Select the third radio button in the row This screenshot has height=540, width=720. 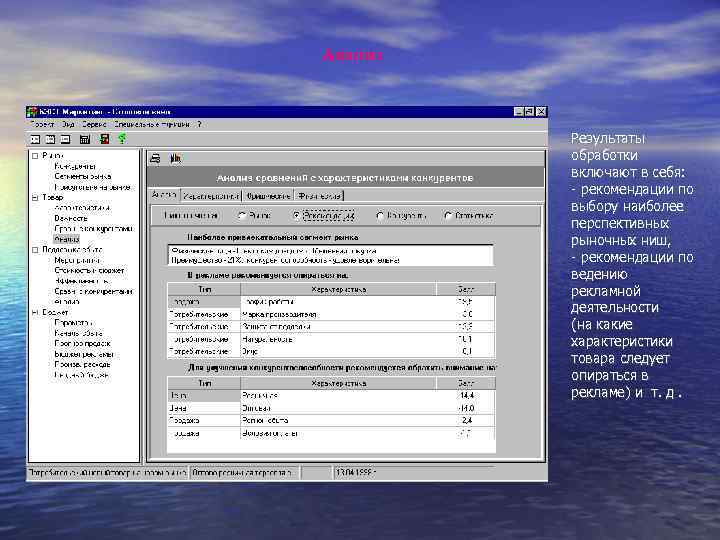(380, 215)
